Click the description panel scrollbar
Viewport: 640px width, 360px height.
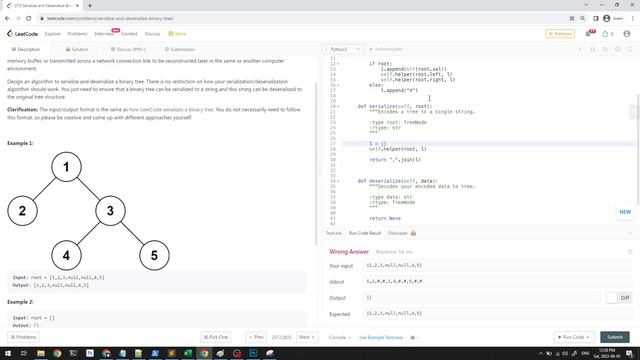point(316,163)
